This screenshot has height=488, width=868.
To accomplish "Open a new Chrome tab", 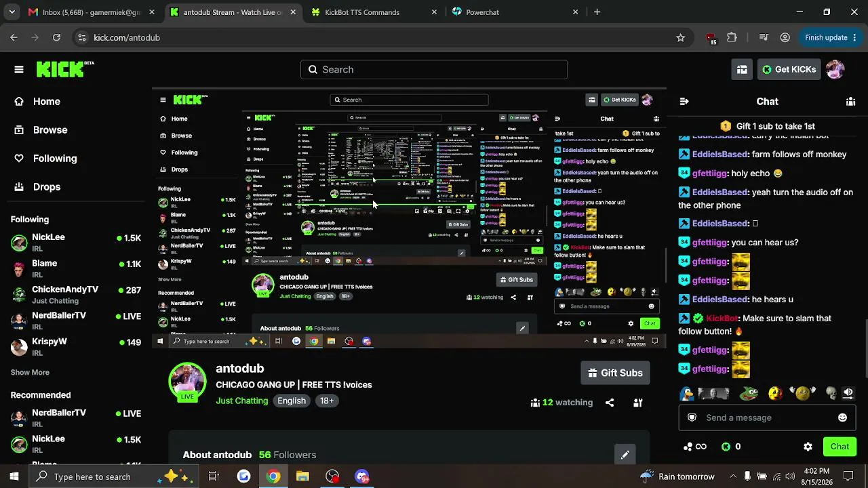I will tap(597, 12).
